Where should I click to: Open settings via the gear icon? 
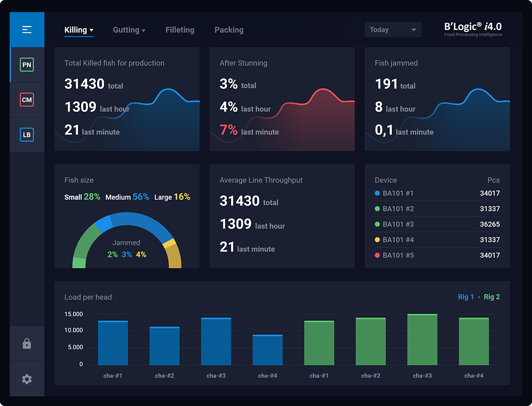tap(27, 379)
